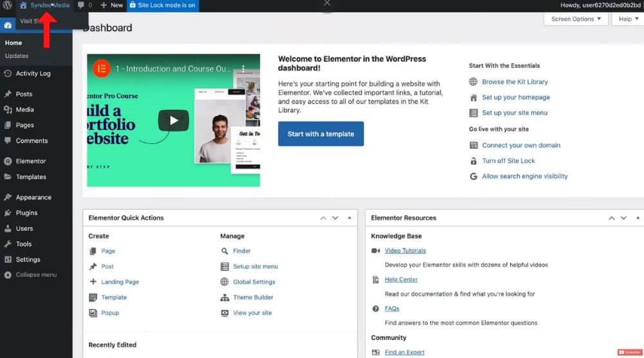Click Set up your site menu link
The height and width of the screenshot is (358, 644).
click(515, 113)
